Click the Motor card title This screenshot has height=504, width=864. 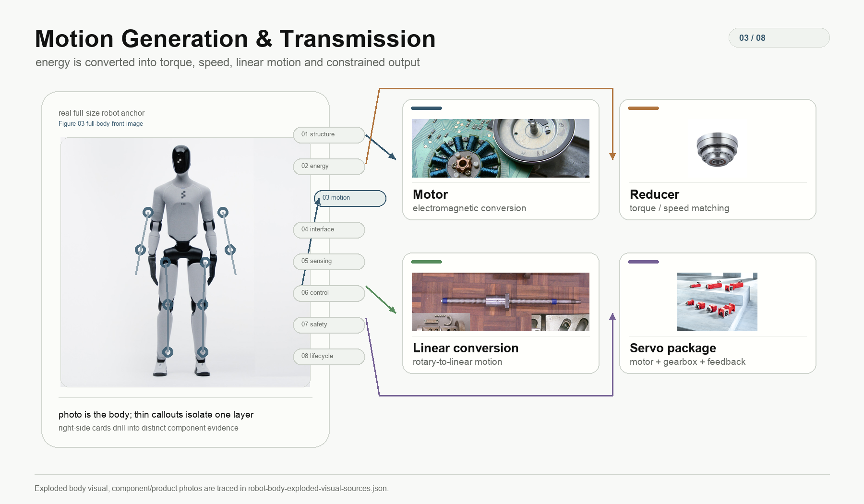point(430,194)
